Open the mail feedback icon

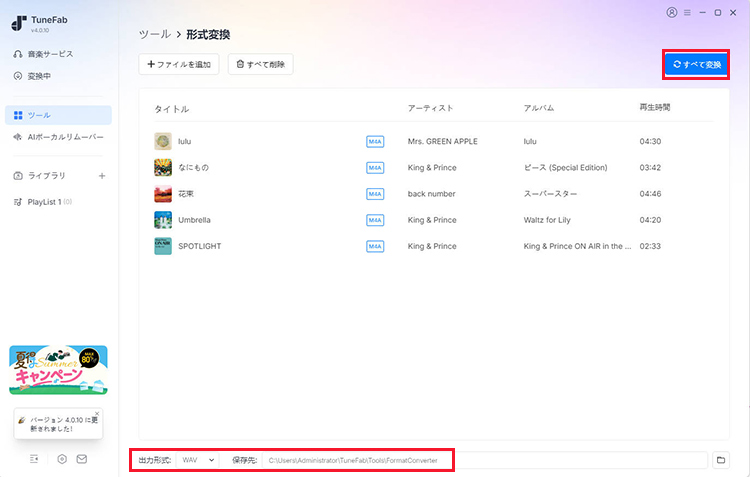[82, 459]
